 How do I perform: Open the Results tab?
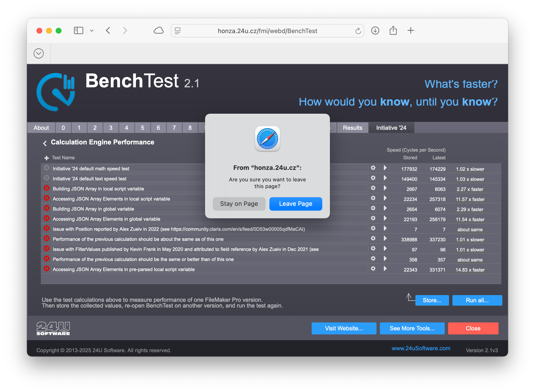pos(353,128)
